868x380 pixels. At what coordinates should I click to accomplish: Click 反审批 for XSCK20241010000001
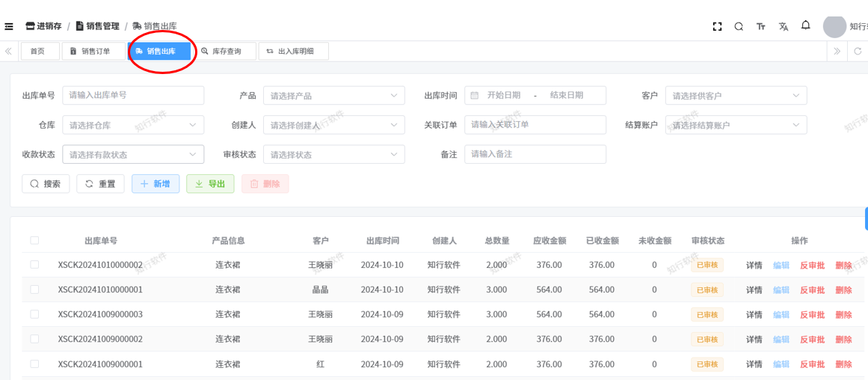tap(812, 289)
